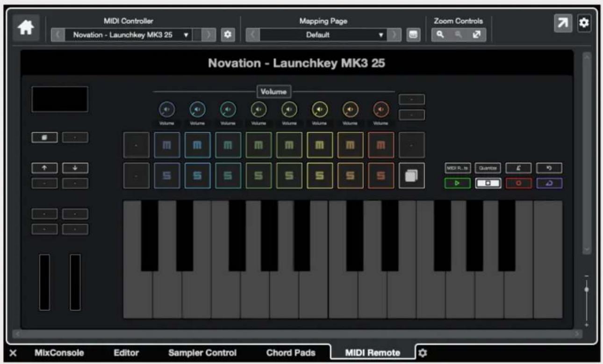603x364 pixels.
Task: Click the red Record transport button
Action: pyautogui.click(x=518, y=183)
